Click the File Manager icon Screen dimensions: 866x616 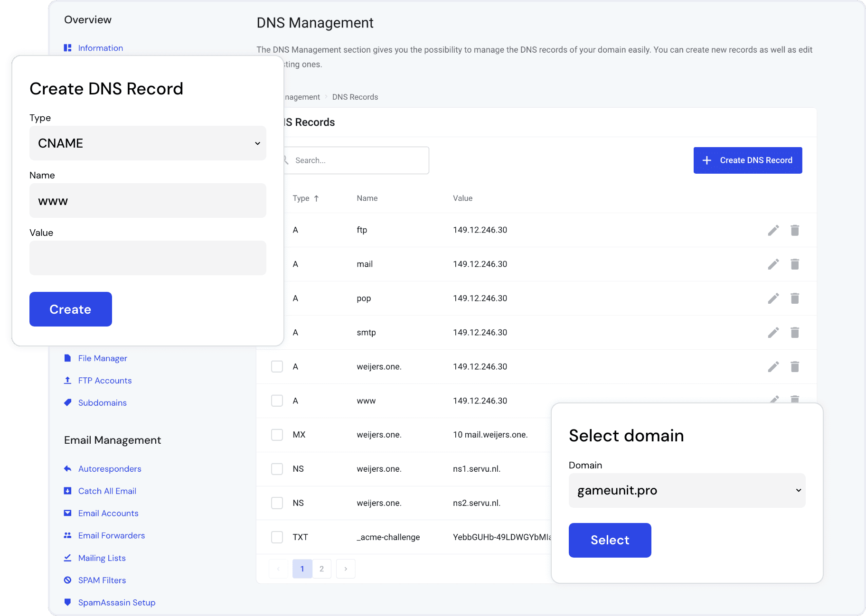click(67, 358)
